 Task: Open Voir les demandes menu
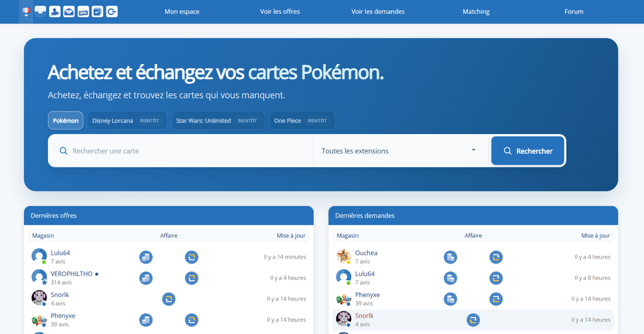pyautogui.click(x=378, y=11)
